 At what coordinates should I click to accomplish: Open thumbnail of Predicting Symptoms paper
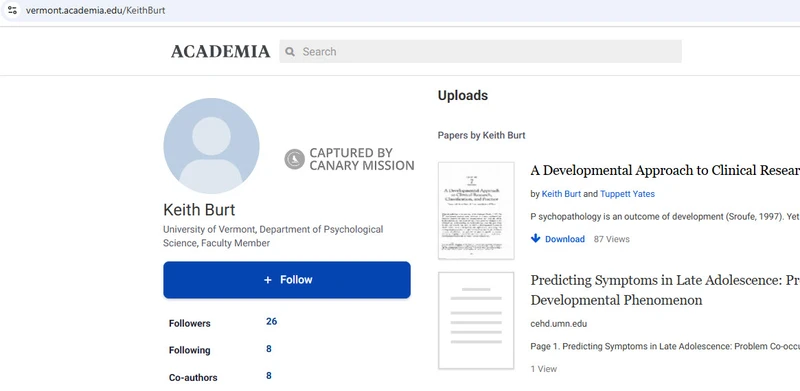point(476,321)
